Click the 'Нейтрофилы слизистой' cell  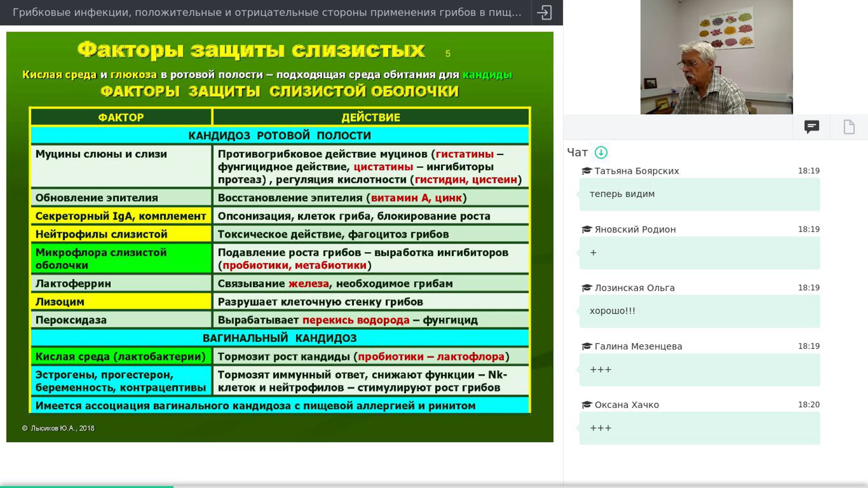click(121, 234)
